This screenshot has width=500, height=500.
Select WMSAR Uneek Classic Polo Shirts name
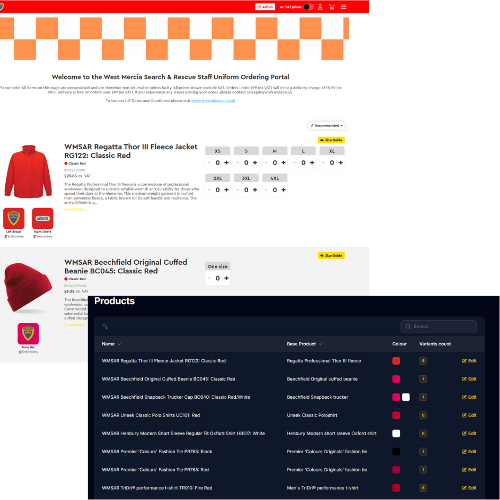(x=151, y=415)
